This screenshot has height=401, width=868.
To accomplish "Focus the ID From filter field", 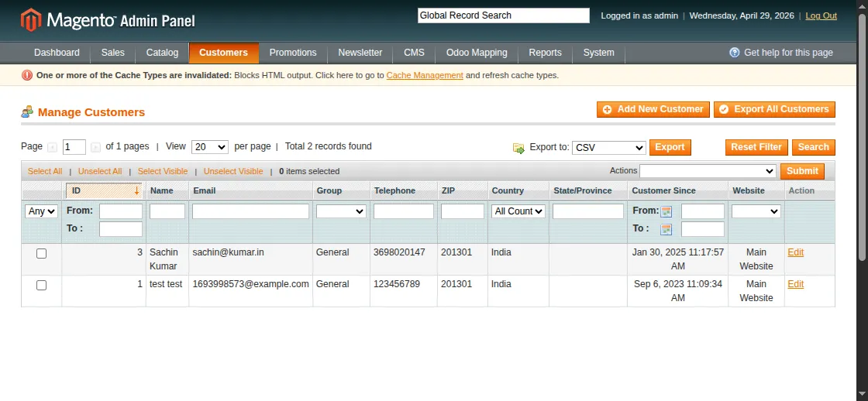I will [121, 211].
